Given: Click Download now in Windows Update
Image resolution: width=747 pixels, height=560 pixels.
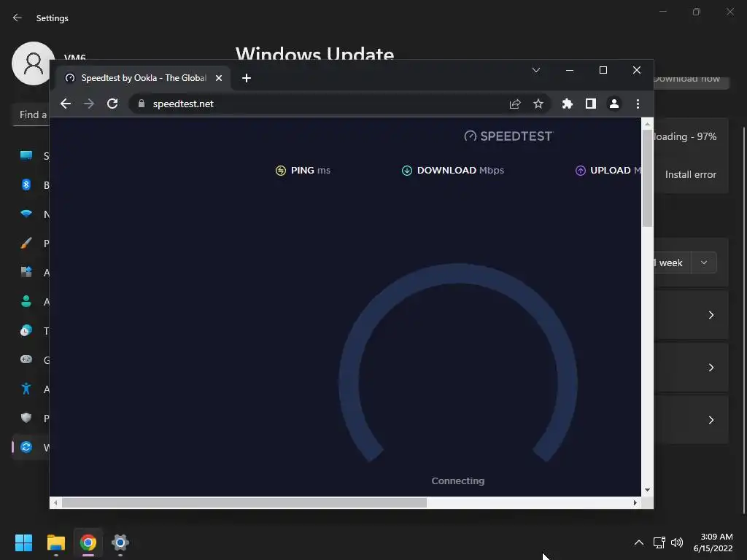Looking at the screenshot, I should [691, 80].
